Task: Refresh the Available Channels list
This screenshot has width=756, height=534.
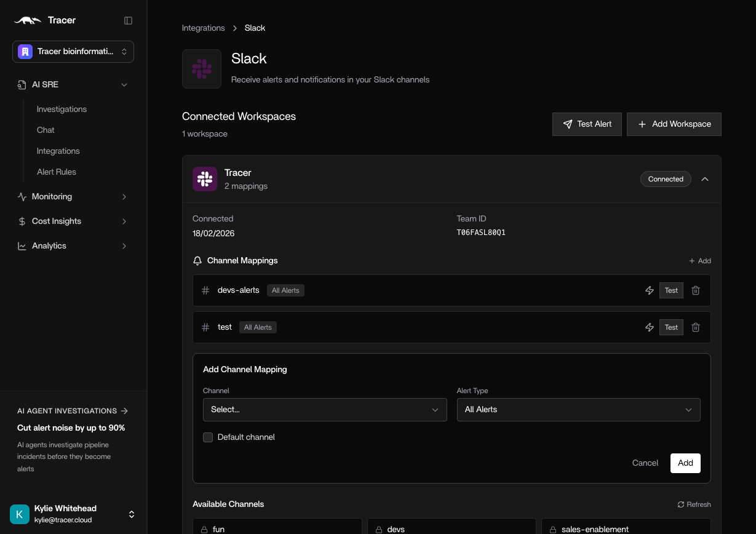Action: pos(694,504)
